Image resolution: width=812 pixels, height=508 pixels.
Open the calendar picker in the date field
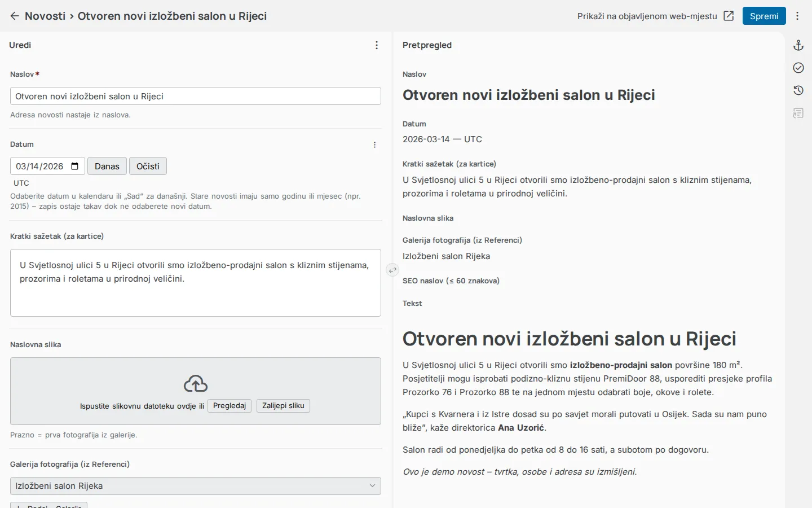click(x=75, y=166)
